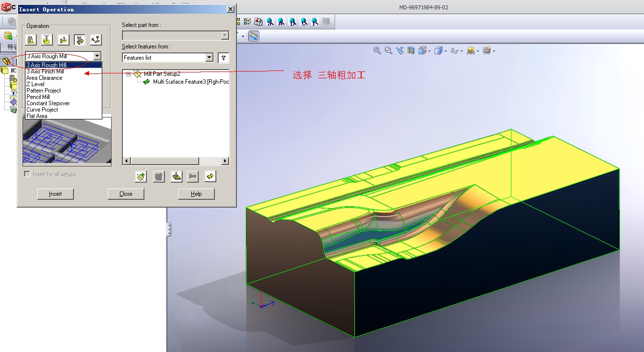Choose Curve Project from list
Viewport: 644px width, 352px height.
tap(64, 110)
